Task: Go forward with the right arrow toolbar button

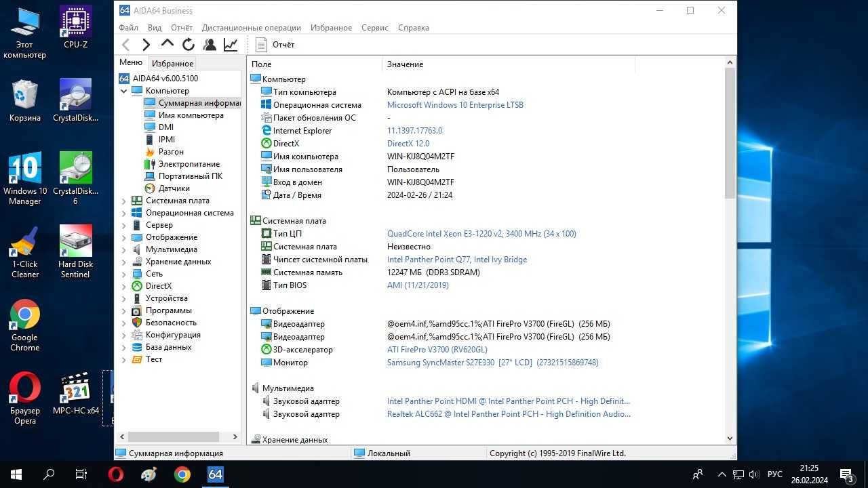Action: (x=146, y=45)
